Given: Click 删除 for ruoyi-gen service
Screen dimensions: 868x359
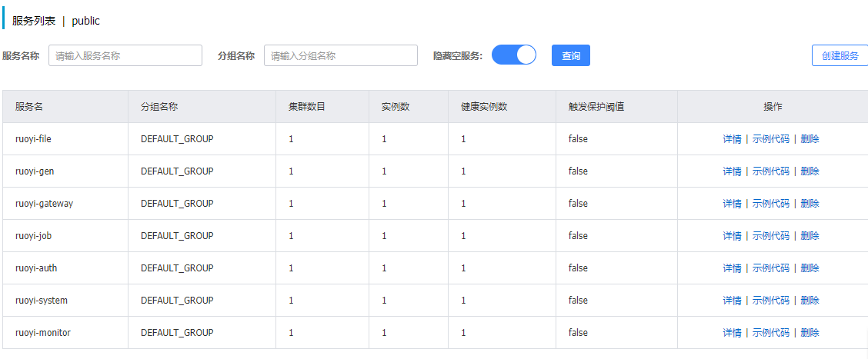Looking at the screenshot, I should point(810,171).
